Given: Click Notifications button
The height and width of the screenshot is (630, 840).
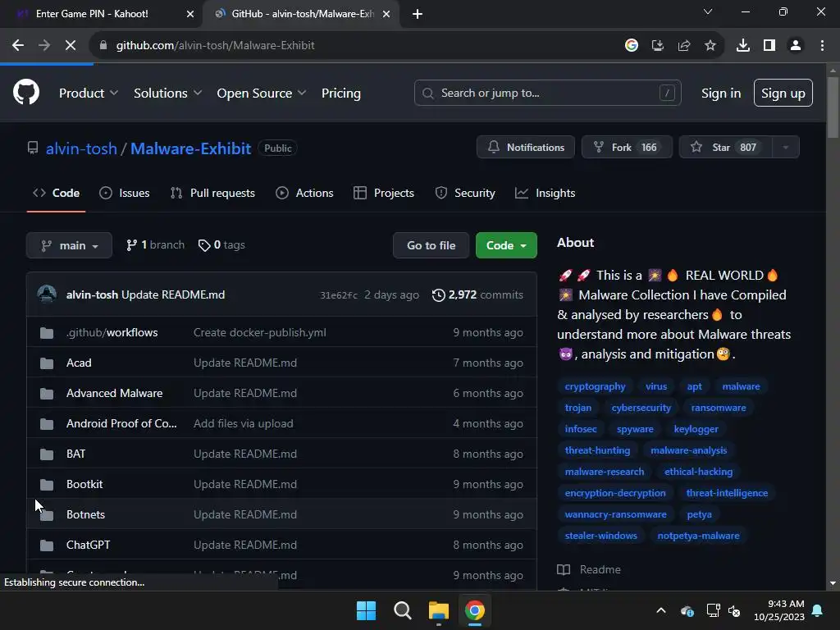Looking at the screenshot, I should click(x=526, y=148).
